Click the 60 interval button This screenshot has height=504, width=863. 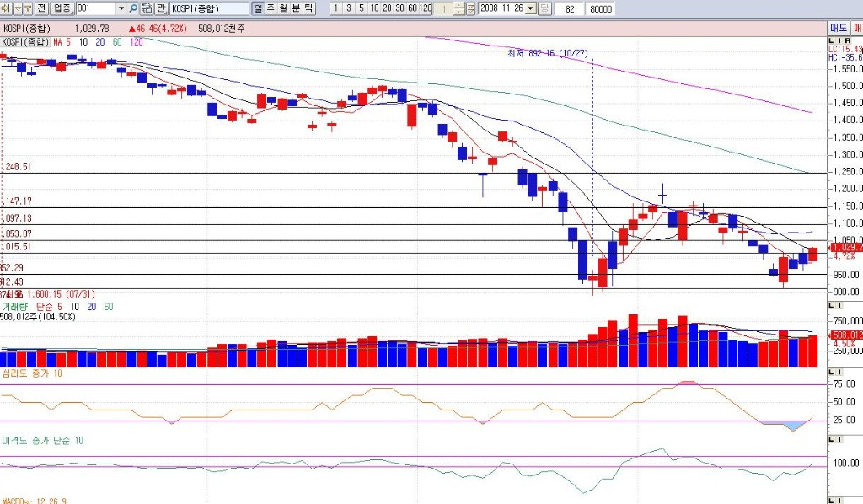point(413,8)
